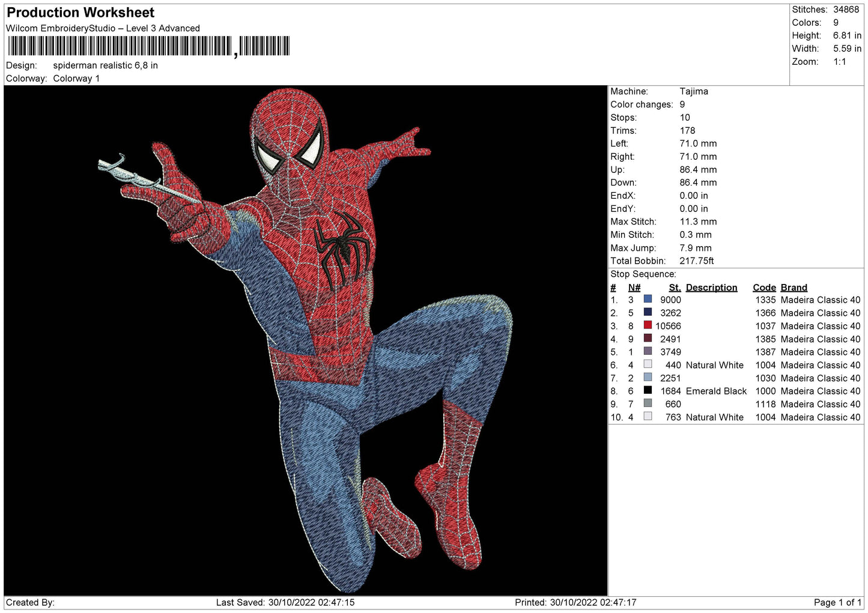Click the Natural White swatch in row 10

(648, 416)
